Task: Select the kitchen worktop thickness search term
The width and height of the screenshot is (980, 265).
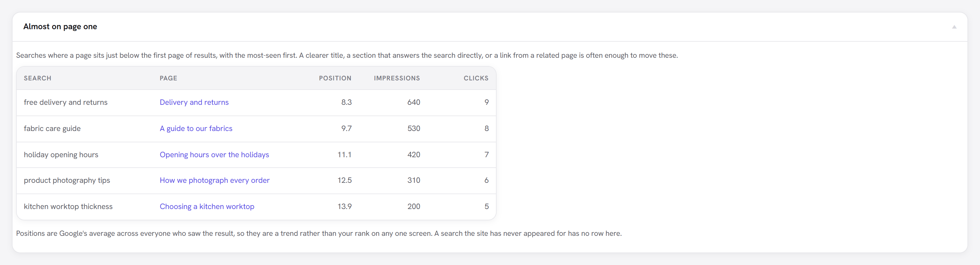Action: [x=68, y=206]
